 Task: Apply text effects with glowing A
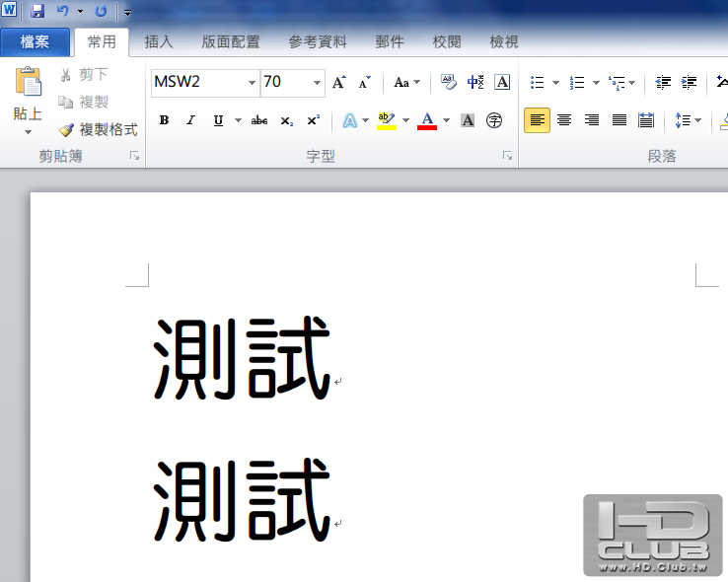click(349, 120)
